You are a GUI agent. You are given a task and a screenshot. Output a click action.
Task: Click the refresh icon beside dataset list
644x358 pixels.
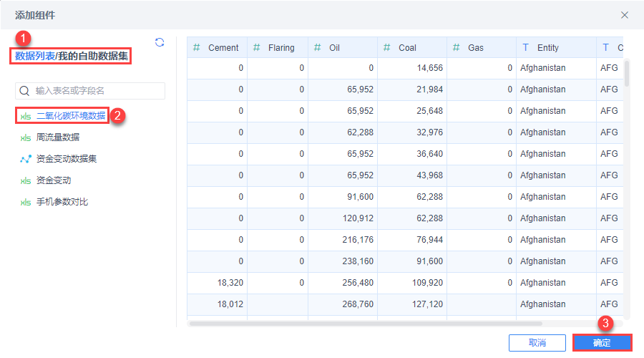[x=160, y=42]
